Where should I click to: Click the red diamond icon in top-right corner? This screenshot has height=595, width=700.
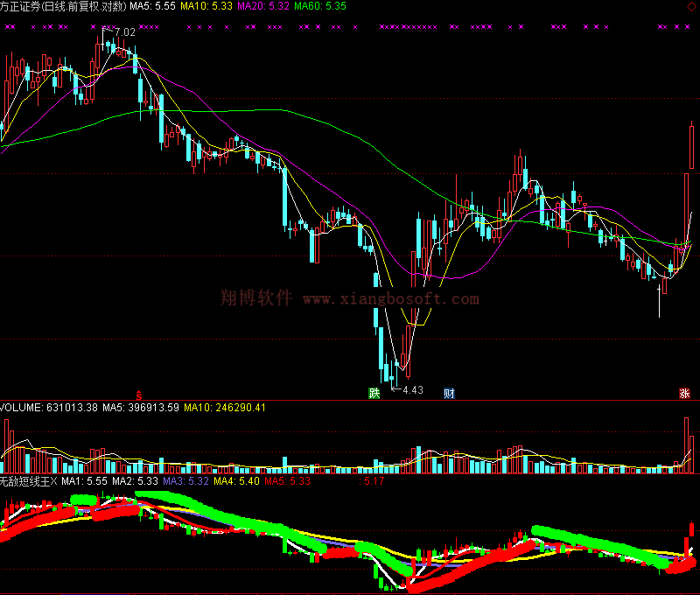(x=691, y=6)
